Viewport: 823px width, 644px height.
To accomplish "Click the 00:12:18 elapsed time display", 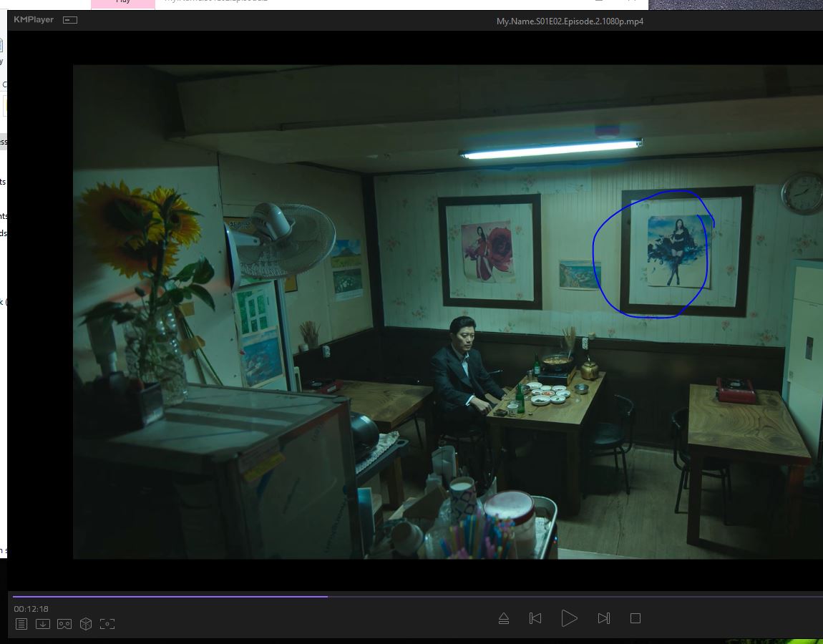I will (31, 609).
